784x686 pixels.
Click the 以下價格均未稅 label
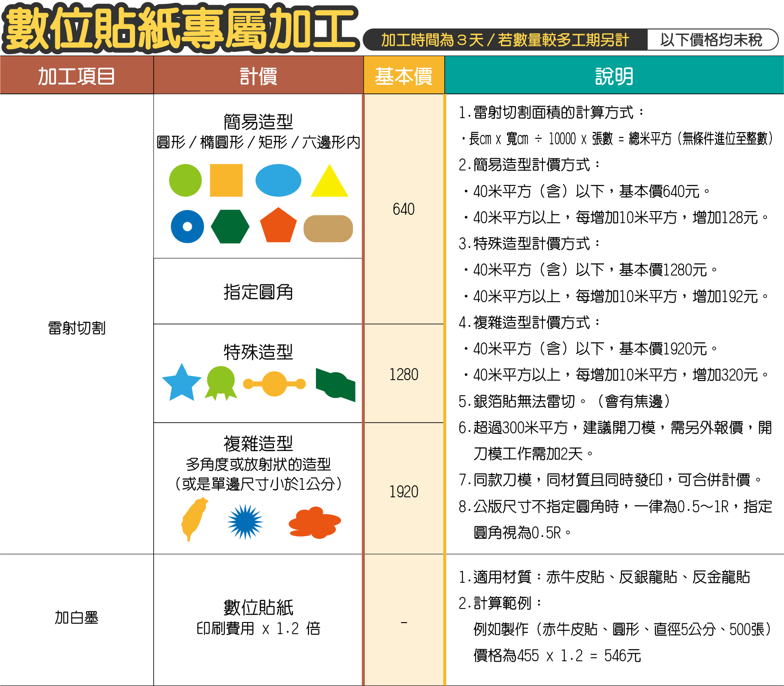tap(711, 40)
